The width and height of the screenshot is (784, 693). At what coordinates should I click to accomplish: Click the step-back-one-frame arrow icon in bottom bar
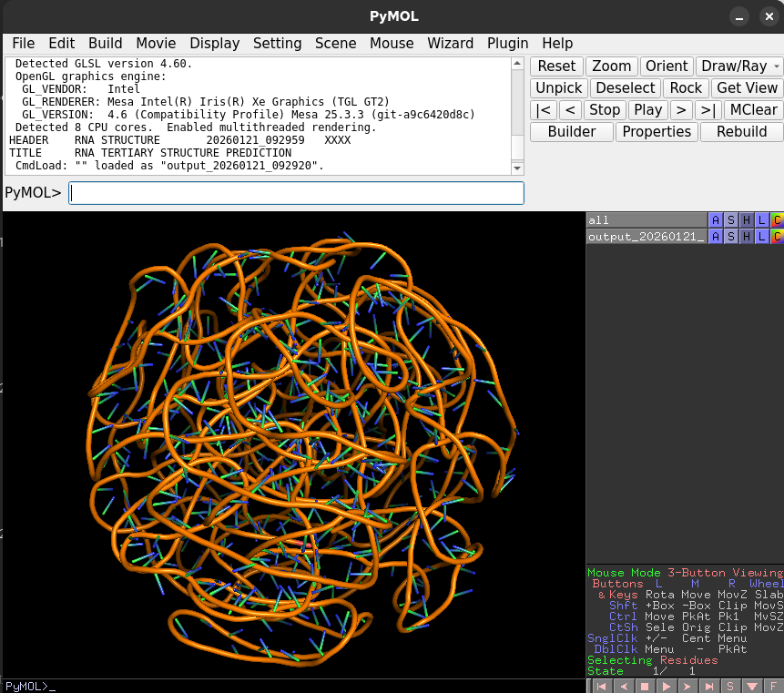click(623, 687)
